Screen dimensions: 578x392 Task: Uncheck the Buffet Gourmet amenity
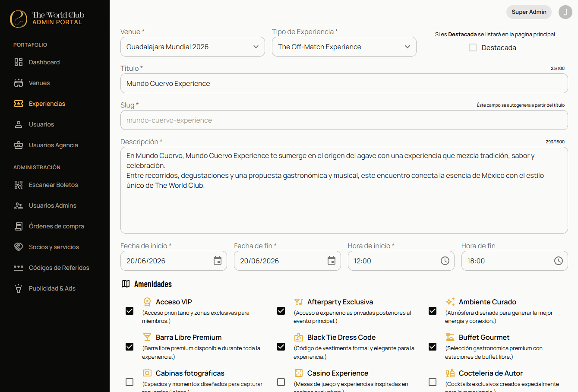(x=433, y=347)
